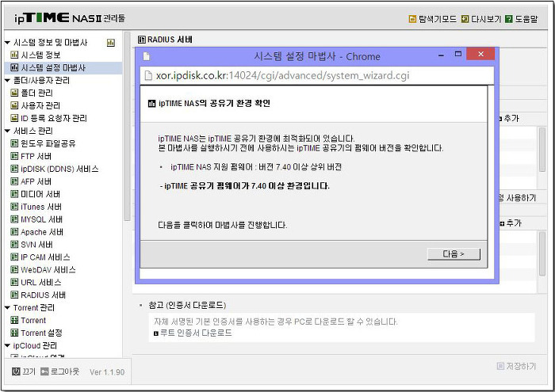Click the WebDAV 서비스 icon
Screen dimensions: 555x392
pyautogui.click(x=14, y=270)
